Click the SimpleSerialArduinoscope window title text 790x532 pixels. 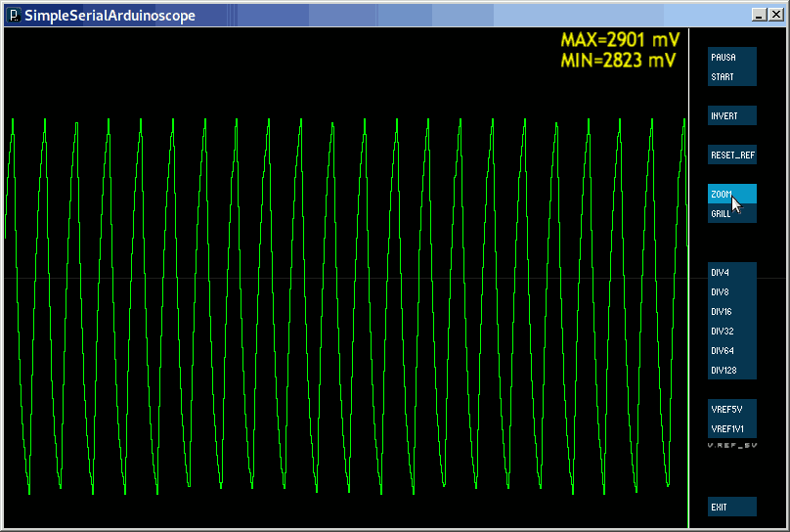point(110,15)
